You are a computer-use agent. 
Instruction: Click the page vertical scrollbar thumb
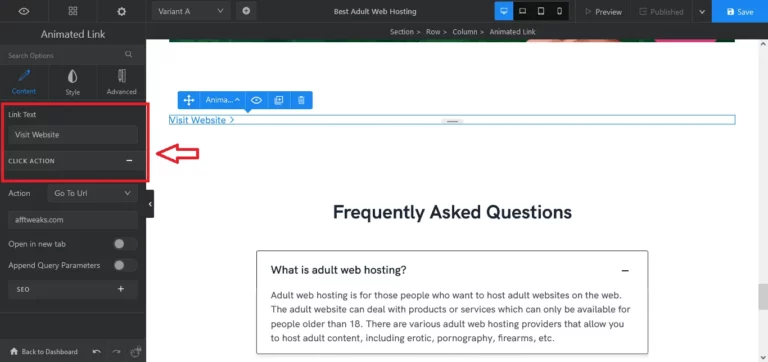pos(763,296)
